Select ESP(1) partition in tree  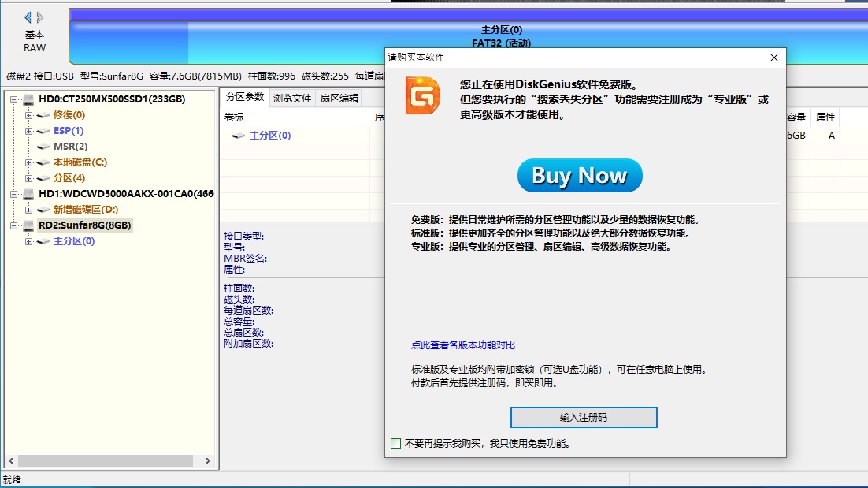click(69, 131)
